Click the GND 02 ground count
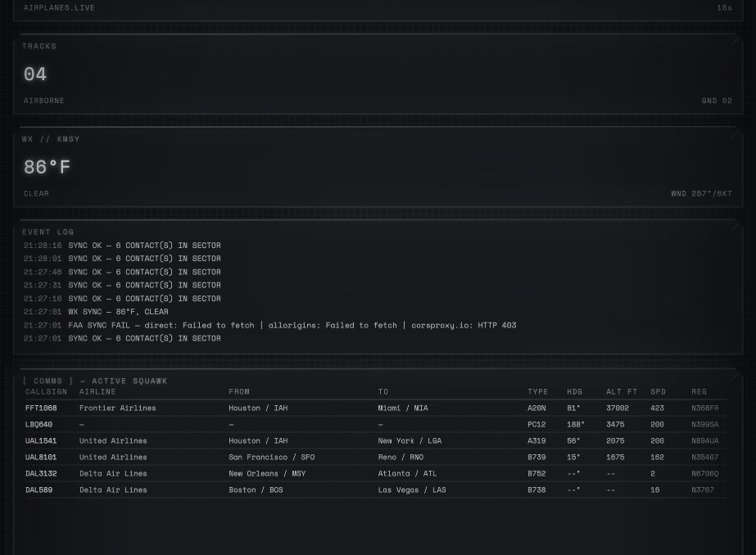The height and width of the screenshot is (555, 756). click(x=717, y=101)
